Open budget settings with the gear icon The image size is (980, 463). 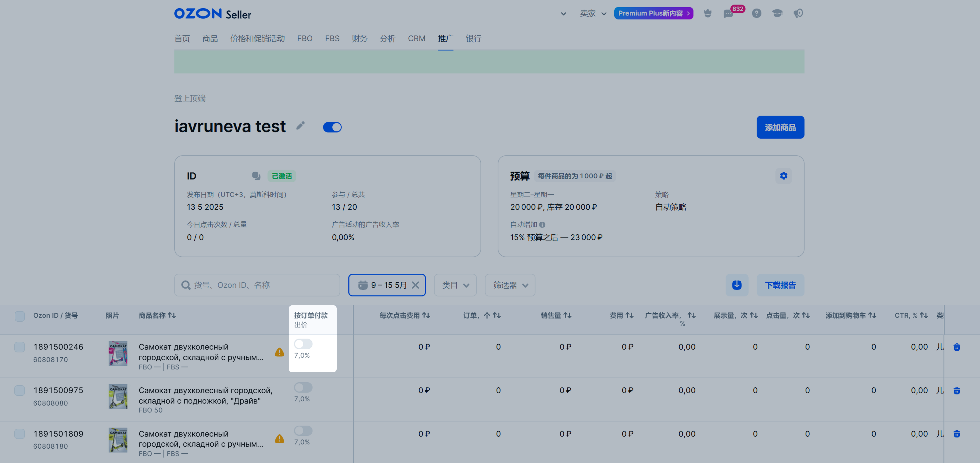[x=783, y=176]
